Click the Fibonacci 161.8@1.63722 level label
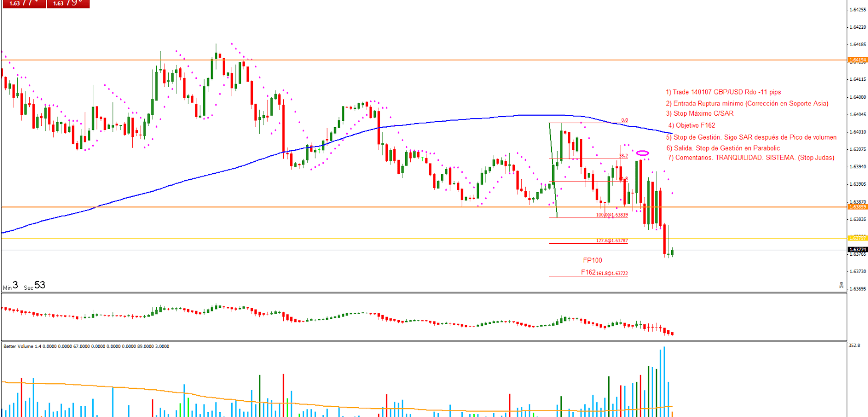This screenshot has width=868, height=417. tap(612, 274)
